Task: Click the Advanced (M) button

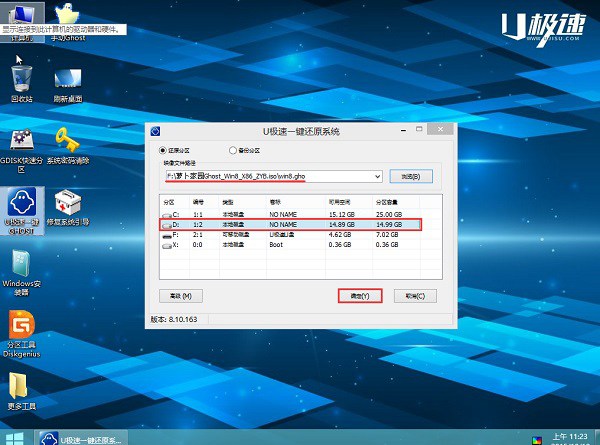Action: [x=181, y=296]
